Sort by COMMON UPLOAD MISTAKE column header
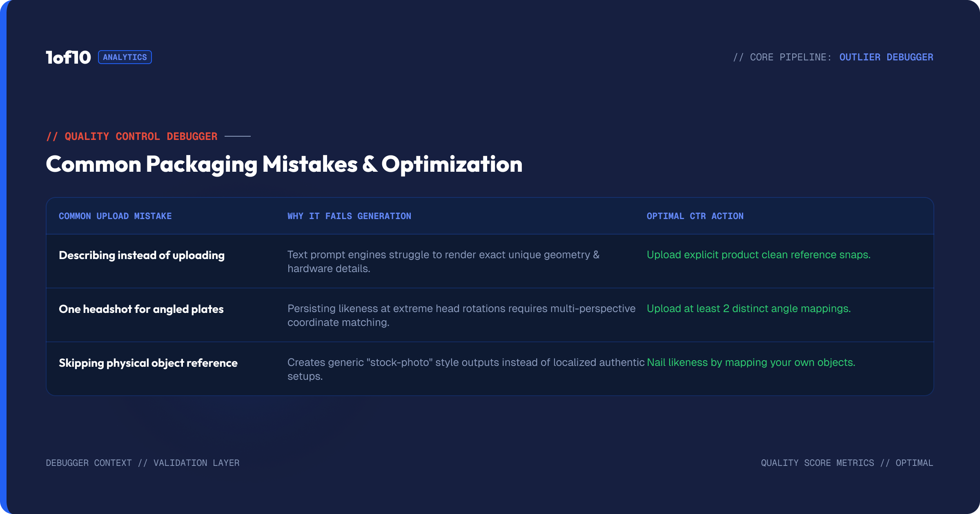This screenshot has width=980, height=514. (x=115, y=216)
